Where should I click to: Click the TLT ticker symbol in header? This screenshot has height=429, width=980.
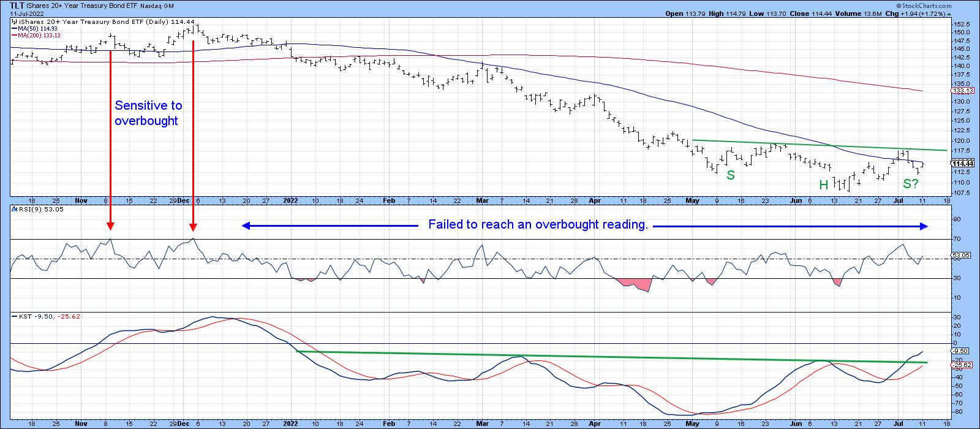(18, 4)
